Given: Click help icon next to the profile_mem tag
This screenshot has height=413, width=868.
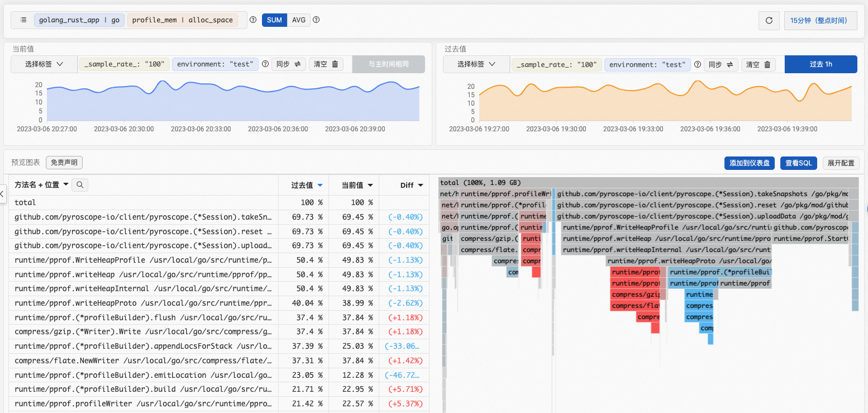Looking at the screenshot, I should pos(253,20).
